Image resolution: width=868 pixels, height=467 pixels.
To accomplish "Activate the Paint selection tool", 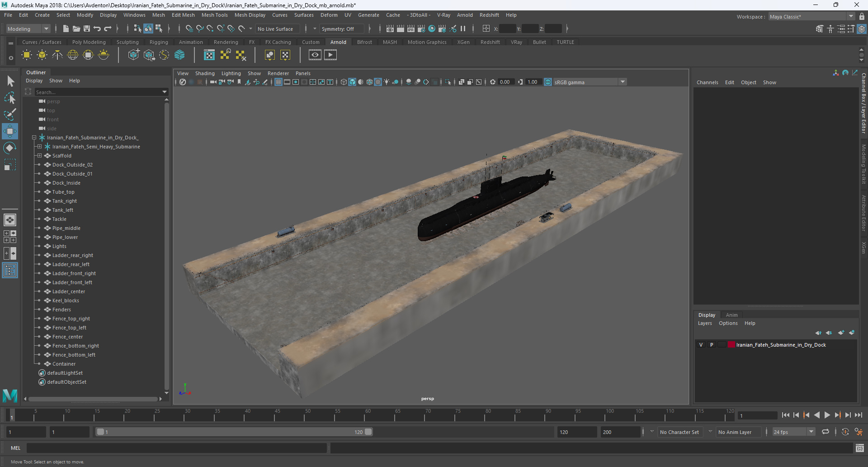I will (10, 114).
